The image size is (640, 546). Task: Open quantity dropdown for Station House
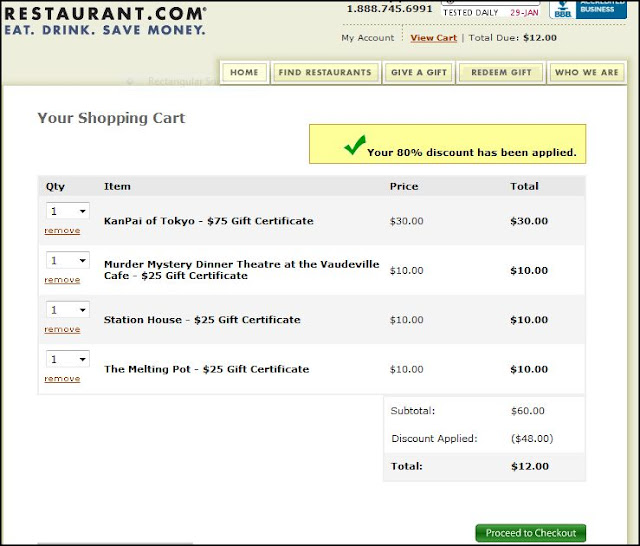point(68,310)
